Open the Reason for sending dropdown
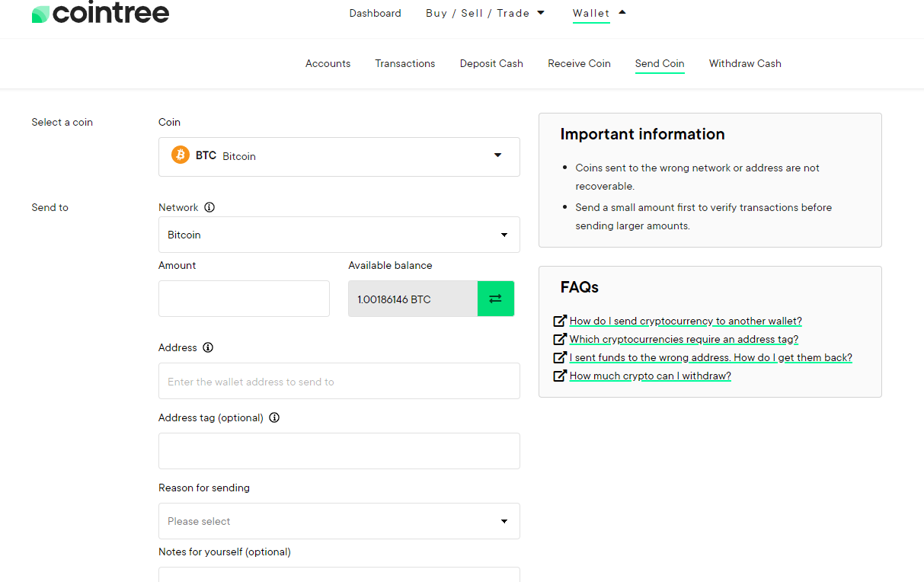 [x=339, y=521]
